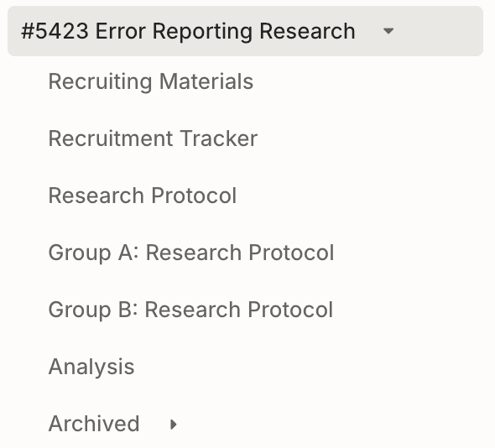Open the Recruitment Tracker page
Image resolution: width=495 pixels, height=448 pixels.
(153, 138)
